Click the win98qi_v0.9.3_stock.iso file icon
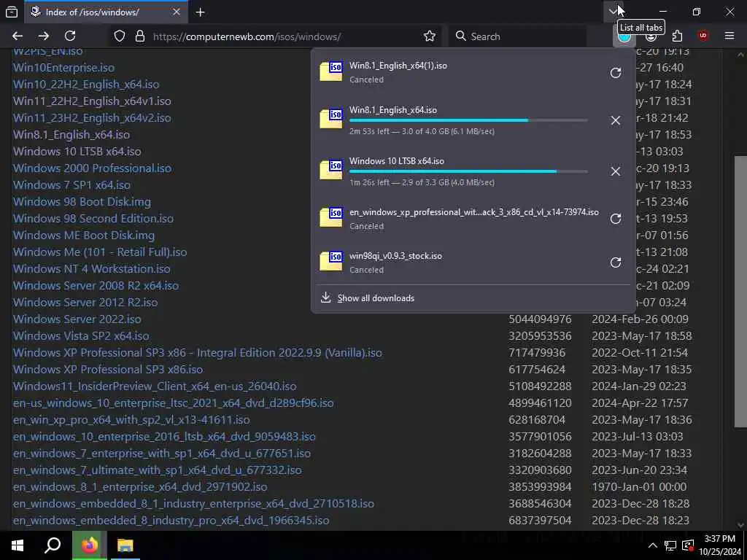 pyautogui.click(x=331, y=262)
